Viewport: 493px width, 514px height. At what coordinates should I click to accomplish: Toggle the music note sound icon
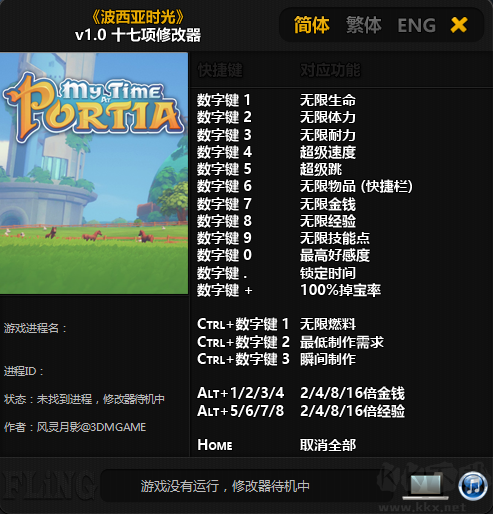pyautogui.click(x=472, y=486)
